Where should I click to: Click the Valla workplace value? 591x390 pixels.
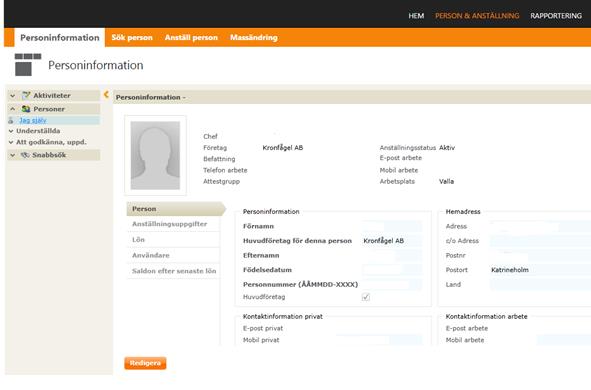coord(446,181)
